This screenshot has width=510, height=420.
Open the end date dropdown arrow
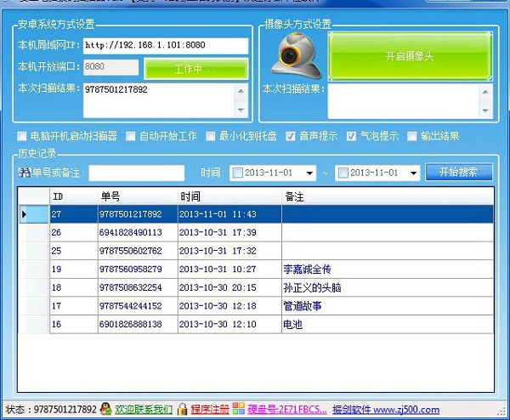[x=413, y=173]
